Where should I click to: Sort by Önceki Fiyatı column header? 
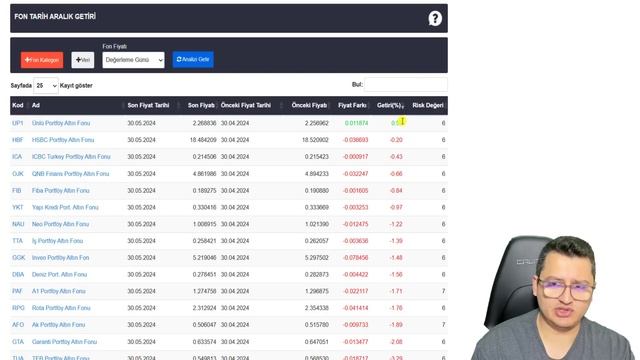tap(309, 105)
